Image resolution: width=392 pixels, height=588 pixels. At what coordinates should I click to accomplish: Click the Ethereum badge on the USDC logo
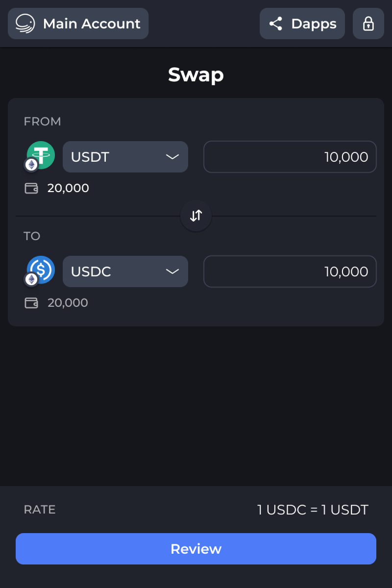click(x=32, y=279)
